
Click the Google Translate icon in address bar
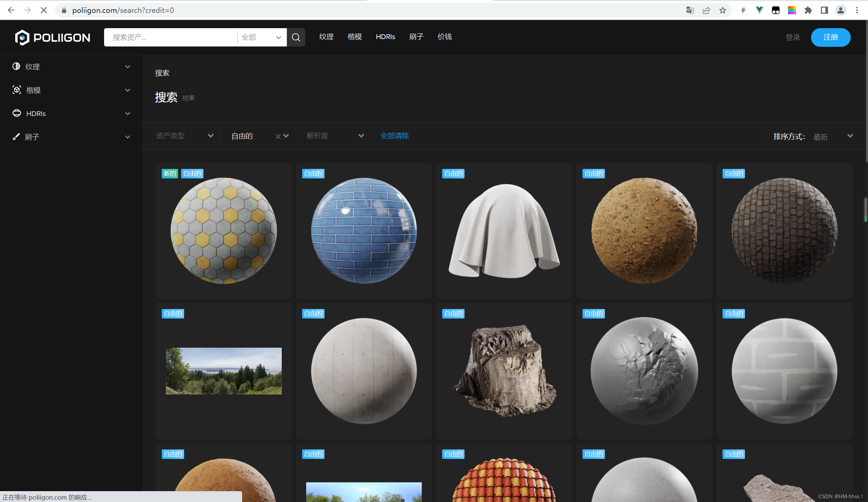(x=690, y=10)
